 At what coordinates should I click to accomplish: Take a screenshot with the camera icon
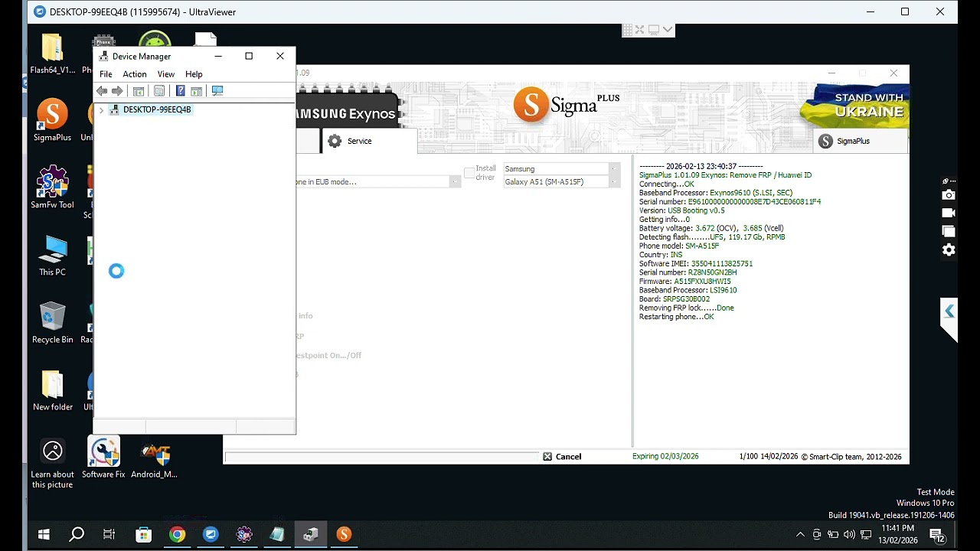pos(949,195)
